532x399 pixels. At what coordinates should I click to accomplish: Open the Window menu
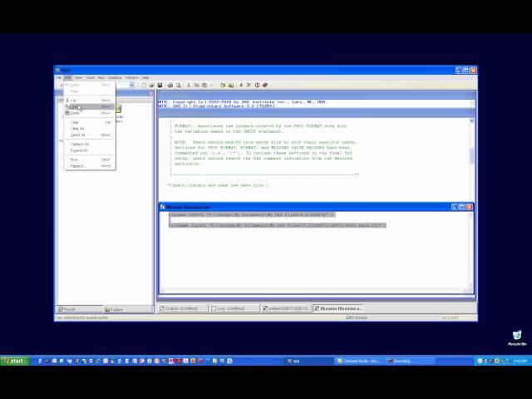(x=131, y=77)
